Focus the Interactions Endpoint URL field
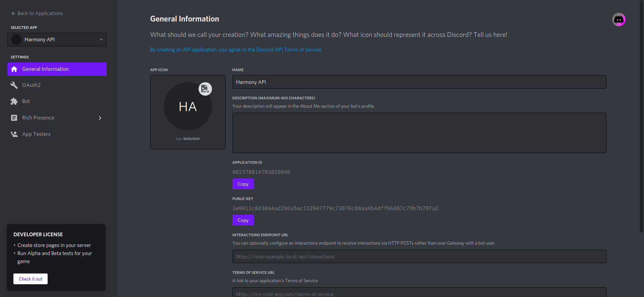Screen dimensions: 644x297 (x=419, y=256)
